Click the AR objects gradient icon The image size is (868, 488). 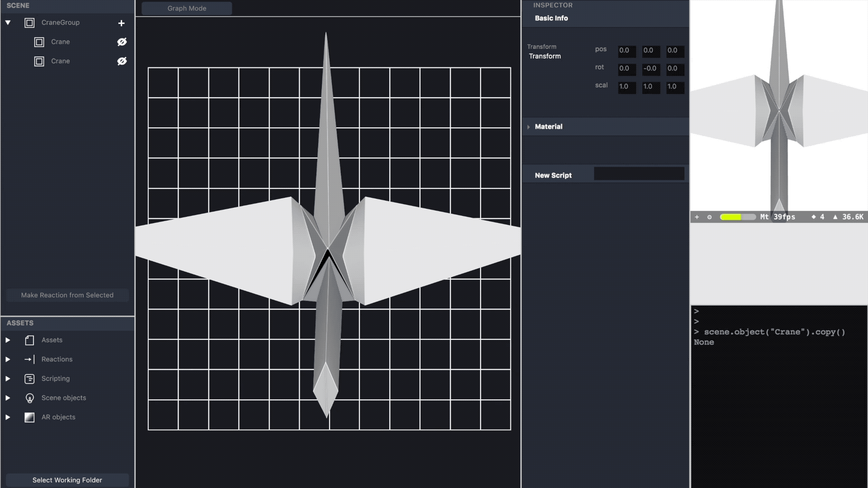point(29,417)
